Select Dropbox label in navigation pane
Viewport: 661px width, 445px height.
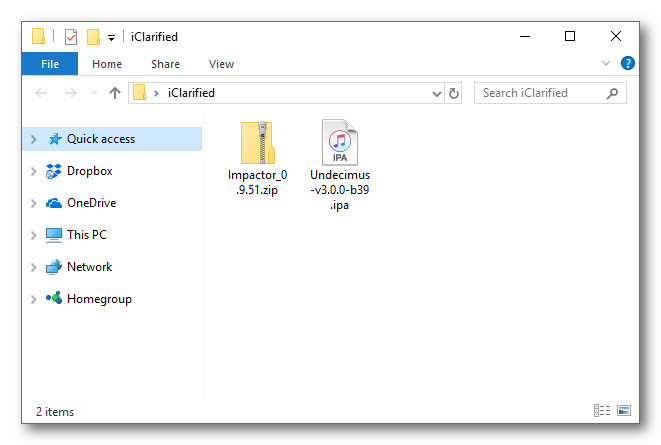pyautogui.click(x=89, y=171)
